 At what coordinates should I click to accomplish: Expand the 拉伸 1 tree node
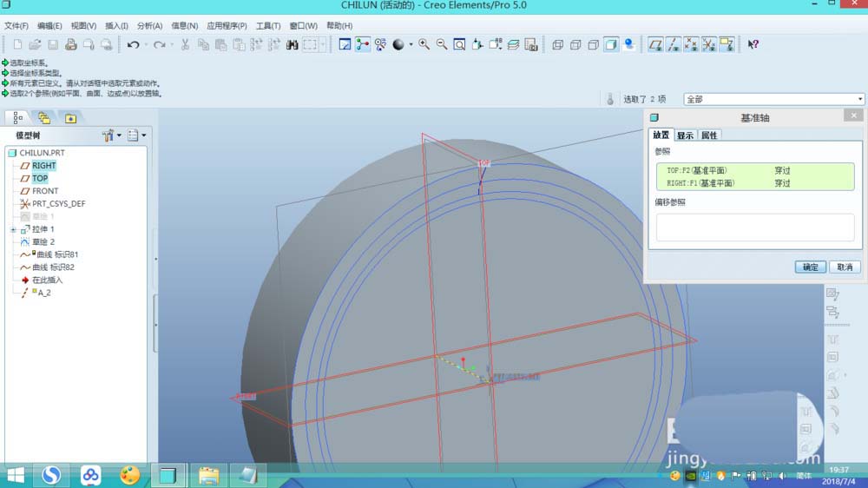13,229
